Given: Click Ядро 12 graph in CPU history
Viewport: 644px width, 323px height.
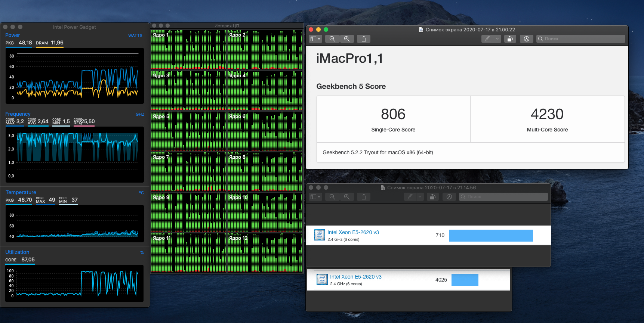Looking at the screenshot, I should click(x=265, y=252).
